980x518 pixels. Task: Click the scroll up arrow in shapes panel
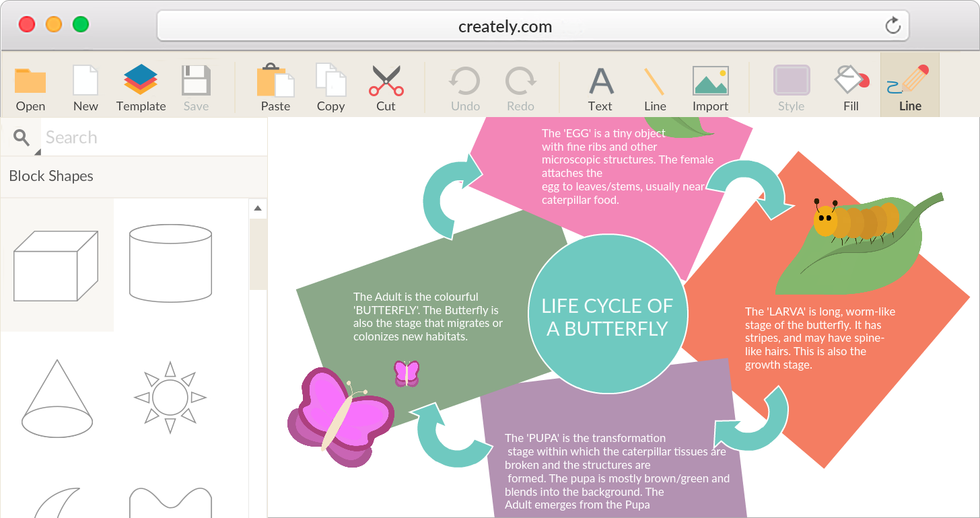257,209
